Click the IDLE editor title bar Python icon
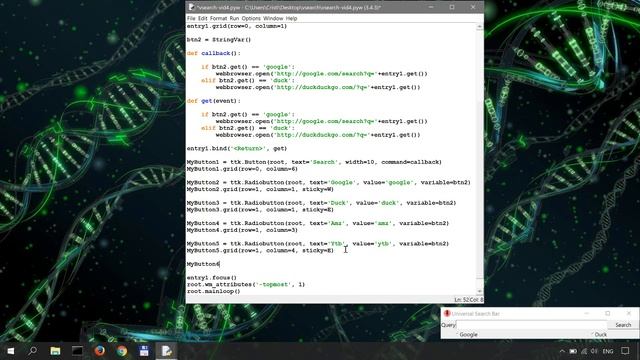Viewport: 640px width, 360px height. (191, 7)
